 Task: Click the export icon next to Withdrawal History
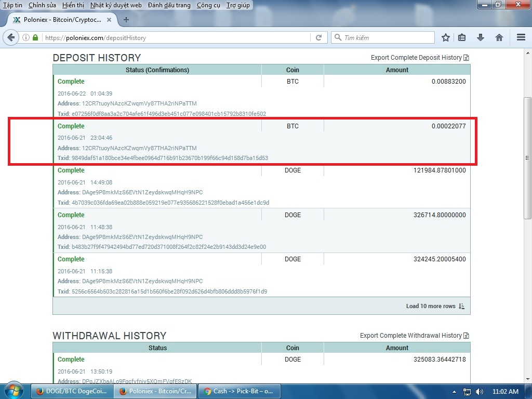pos(467,336)
